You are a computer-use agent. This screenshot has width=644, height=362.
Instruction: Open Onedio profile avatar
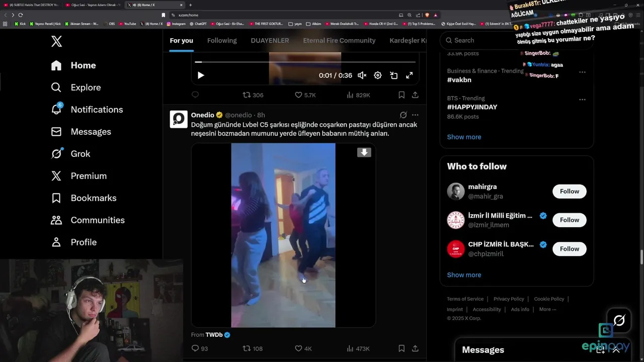click(179, 119)
